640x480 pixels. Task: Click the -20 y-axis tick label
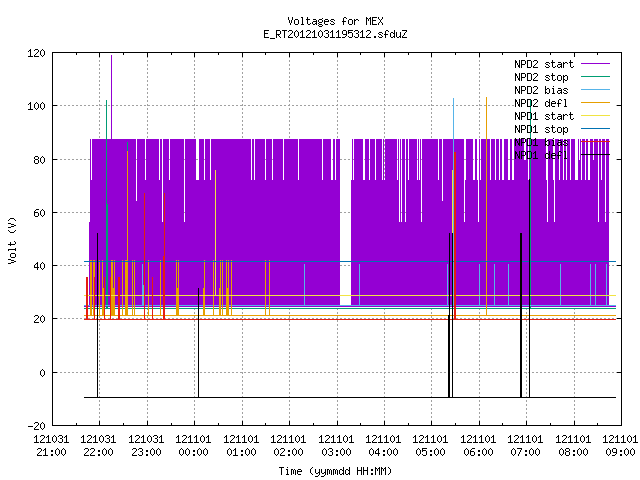pos(36,426)
